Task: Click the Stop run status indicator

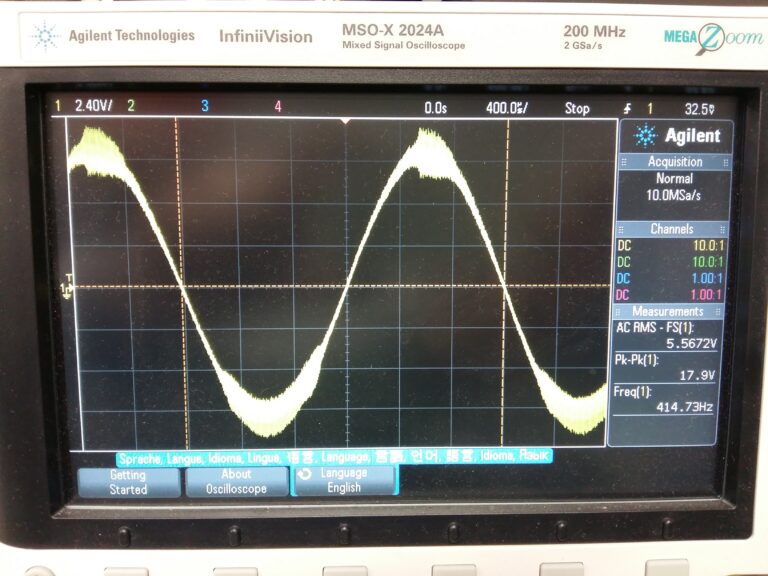Action: point(577,107)
